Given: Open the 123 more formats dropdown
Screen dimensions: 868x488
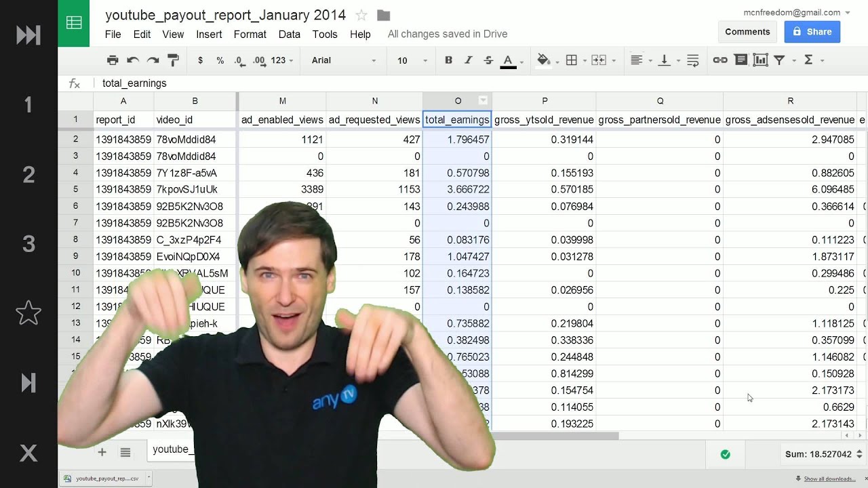Looking at the screenshot, I should (282, 60).
